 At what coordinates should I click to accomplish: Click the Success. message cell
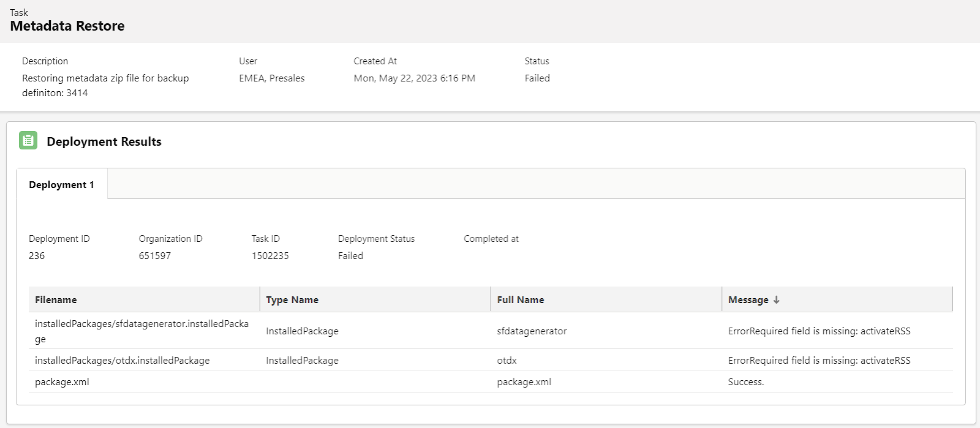point(745,382)
